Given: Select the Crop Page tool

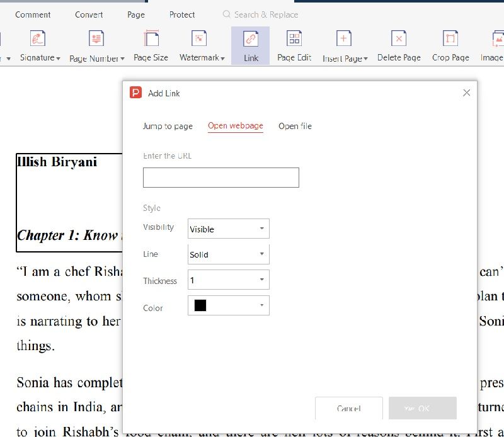Looking at the screenshot, I should click(450, 45).
